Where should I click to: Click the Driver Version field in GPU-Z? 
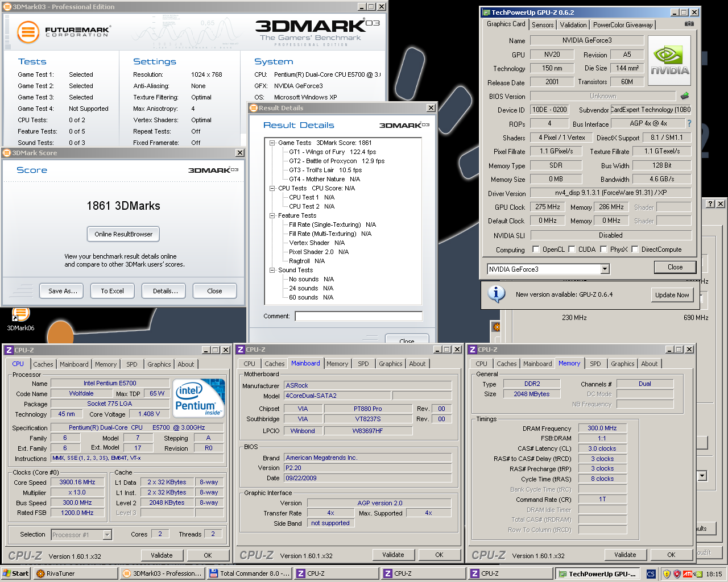point(611,193)
